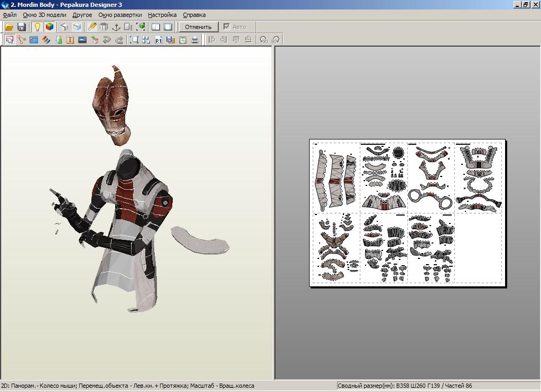Click the green-bordered page icon
This screenshot has width=541, height=392.
point(182,40)
